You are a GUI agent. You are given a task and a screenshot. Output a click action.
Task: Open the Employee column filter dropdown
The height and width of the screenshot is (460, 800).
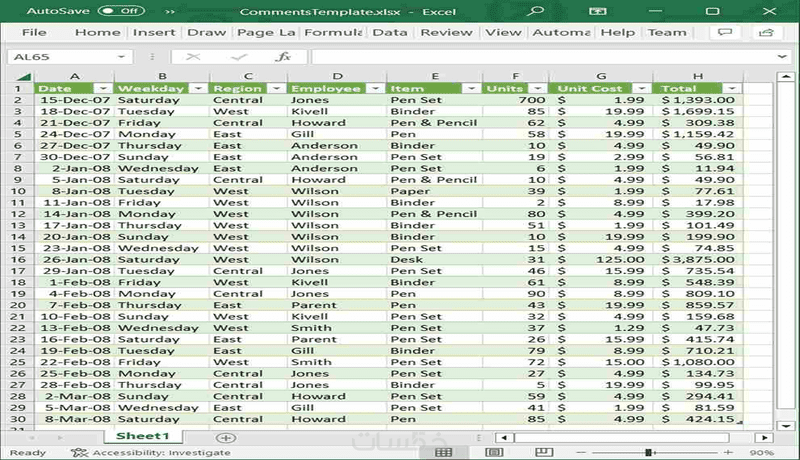[375, 88]
